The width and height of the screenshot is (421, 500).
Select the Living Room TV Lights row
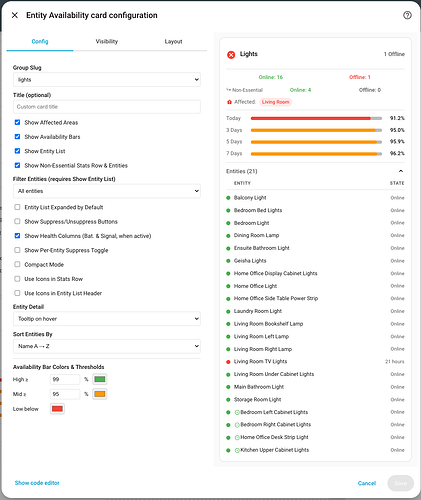coord(315,362)
